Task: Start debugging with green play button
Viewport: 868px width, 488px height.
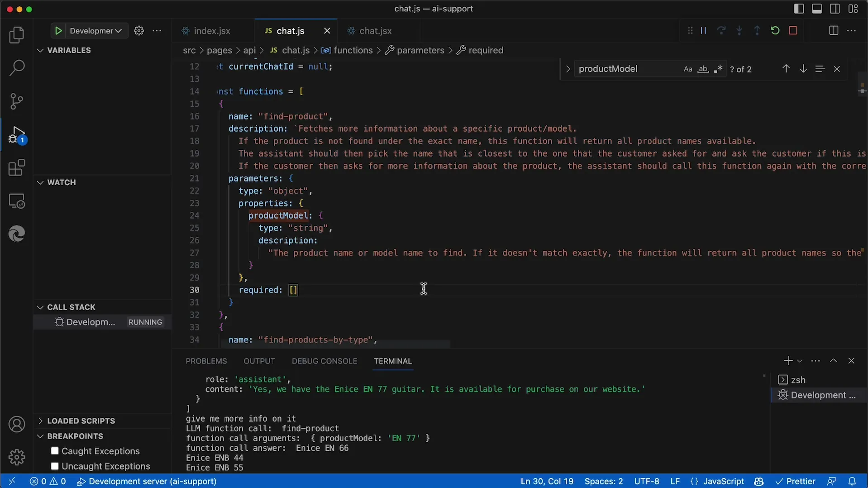Action: click(58, 31)
